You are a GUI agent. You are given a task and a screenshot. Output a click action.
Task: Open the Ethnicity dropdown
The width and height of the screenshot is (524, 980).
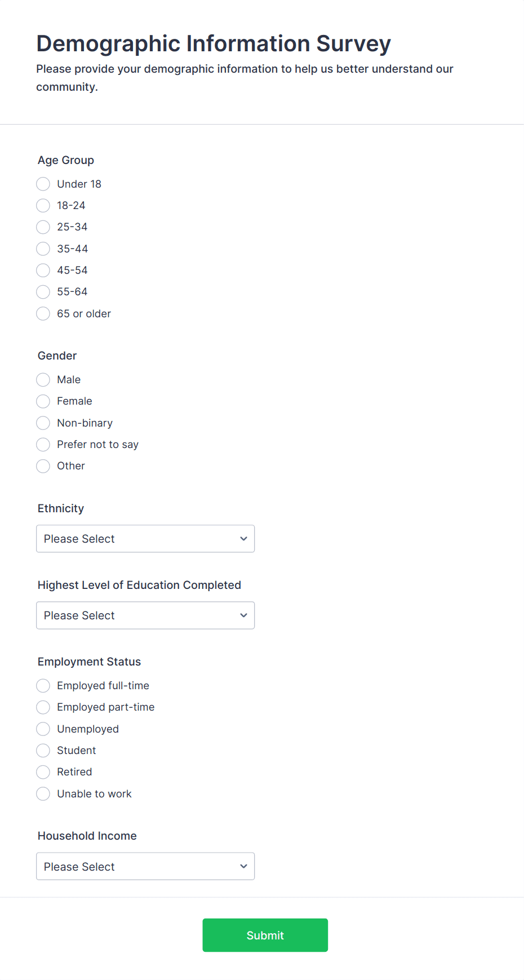pos(145,538)
